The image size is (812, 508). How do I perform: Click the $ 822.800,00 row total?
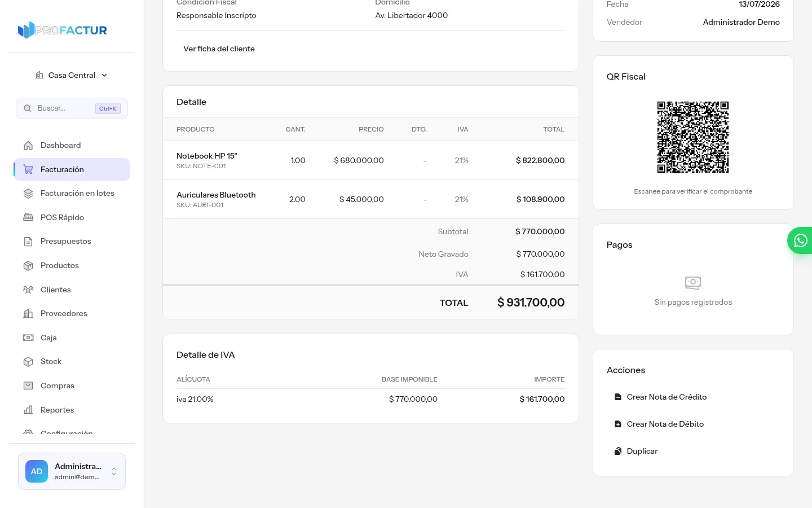click(x=540, y=160)
